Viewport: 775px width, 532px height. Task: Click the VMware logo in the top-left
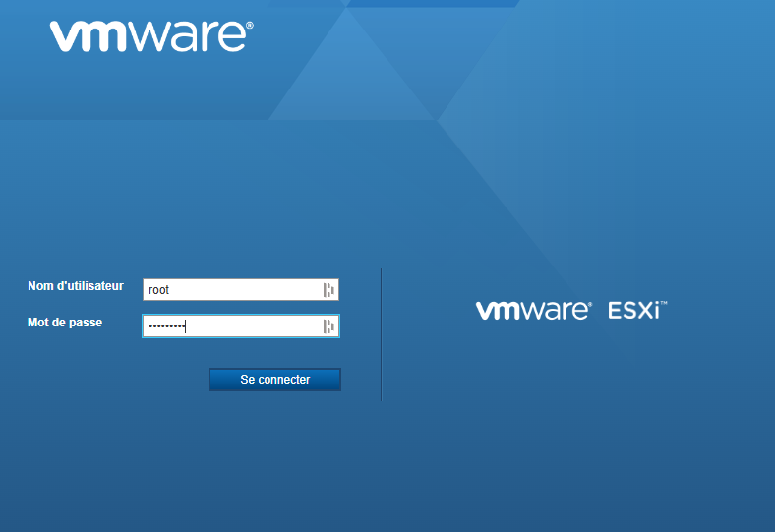pos(150,35)
